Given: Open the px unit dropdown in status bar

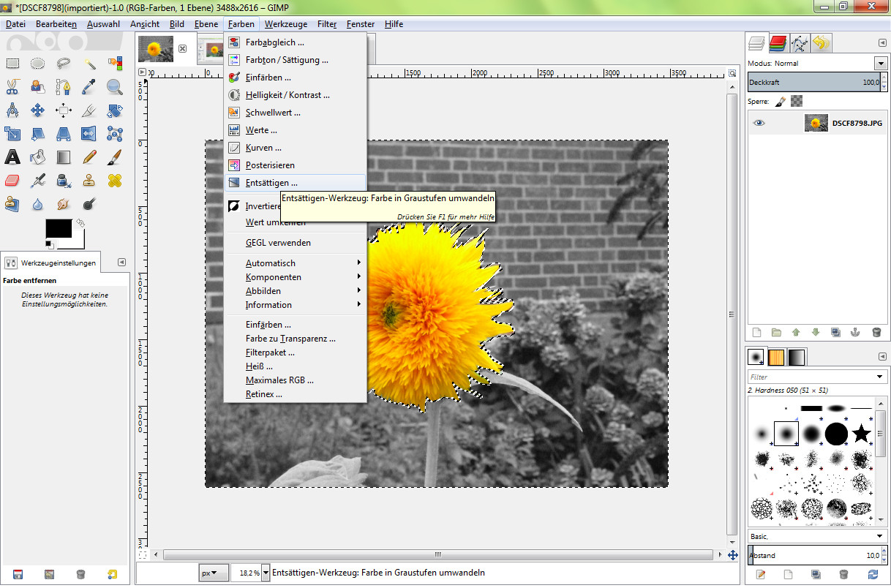Looking at the screenshot, I should (213, 572).
